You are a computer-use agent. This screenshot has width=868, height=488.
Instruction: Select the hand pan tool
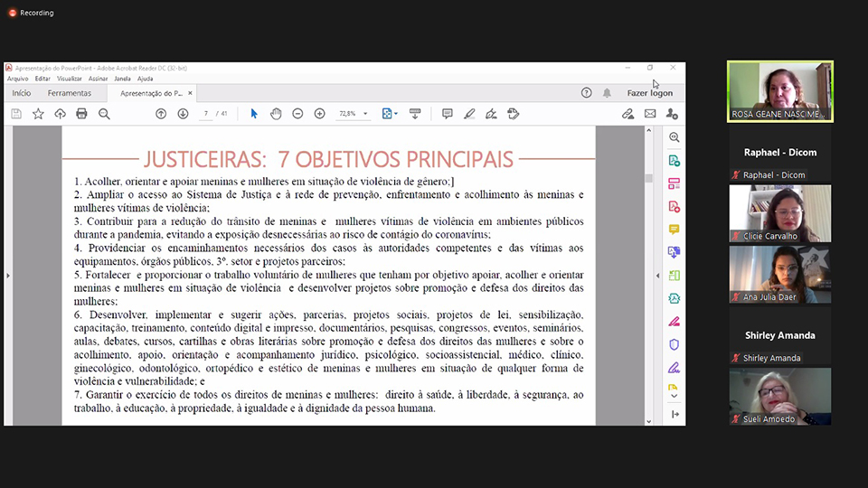(x=276, y=114)
